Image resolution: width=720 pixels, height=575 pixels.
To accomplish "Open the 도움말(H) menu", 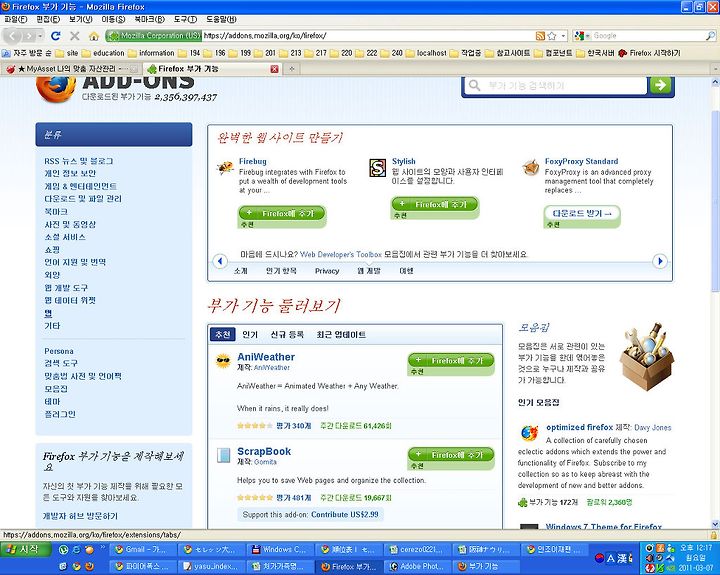I will pyautogui.click(x=221, y=19).
